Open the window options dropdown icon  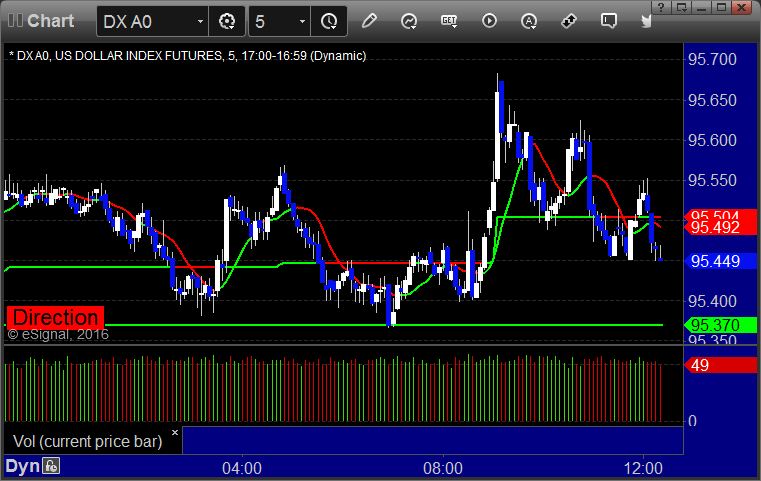pos(681,7)
